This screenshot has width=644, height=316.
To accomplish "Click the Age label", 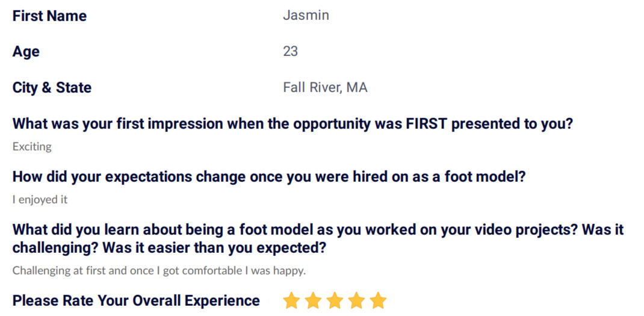I will coord(26,52).
